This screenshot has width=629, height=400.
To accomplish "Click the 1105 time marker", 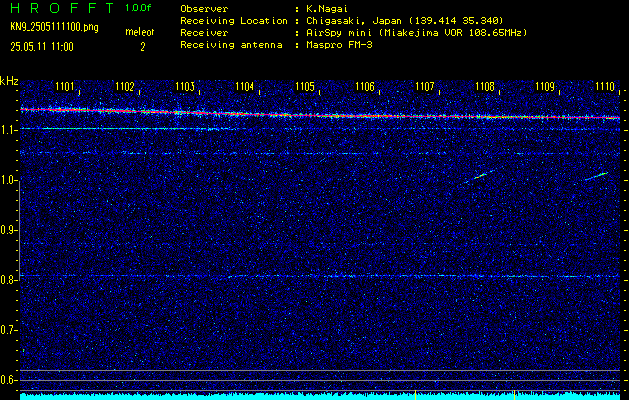I will click(x=305, y=86).
